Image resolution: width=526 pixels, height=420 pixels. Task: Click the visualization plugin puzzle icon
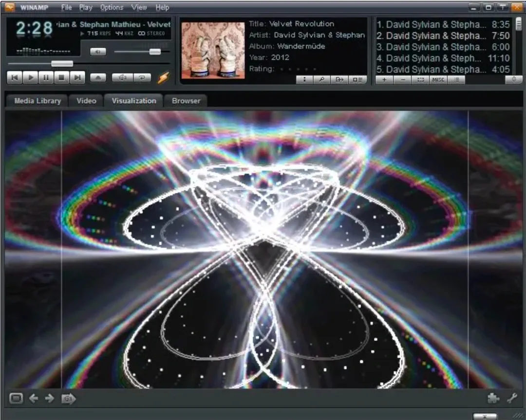(x=493, y=399)
